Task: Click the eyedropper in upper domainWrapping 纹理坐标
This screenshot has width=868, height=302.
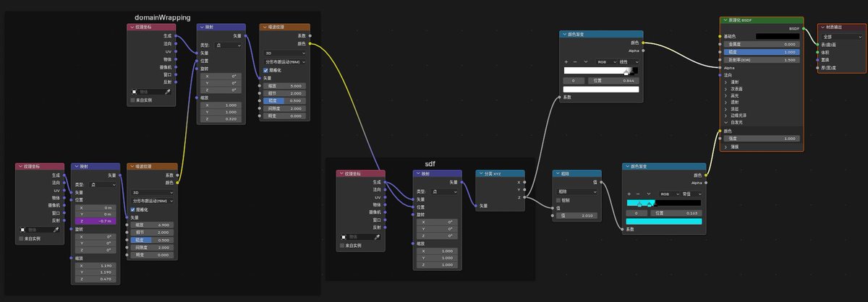Action: click(x=168, y=92)
